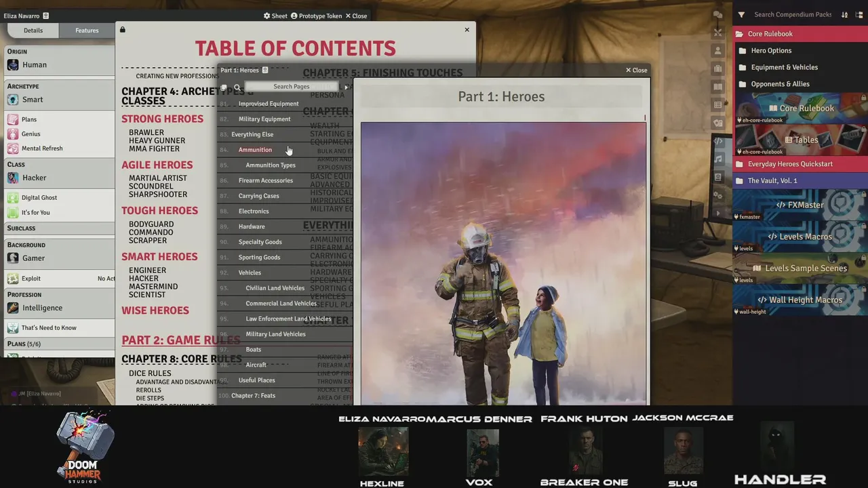
Task: Select the Breaker One portrait of Frank Huton
Action: (x=585, y=451)
